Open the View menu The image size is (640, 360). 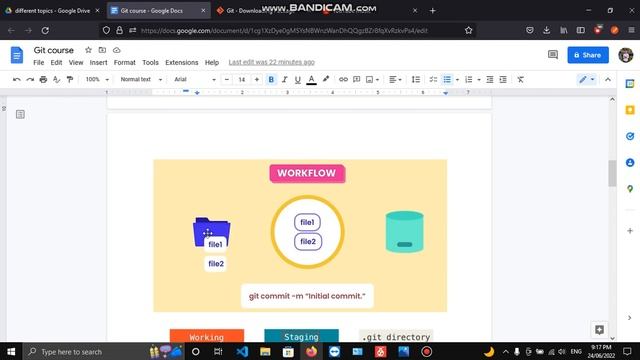click(76, 62)
